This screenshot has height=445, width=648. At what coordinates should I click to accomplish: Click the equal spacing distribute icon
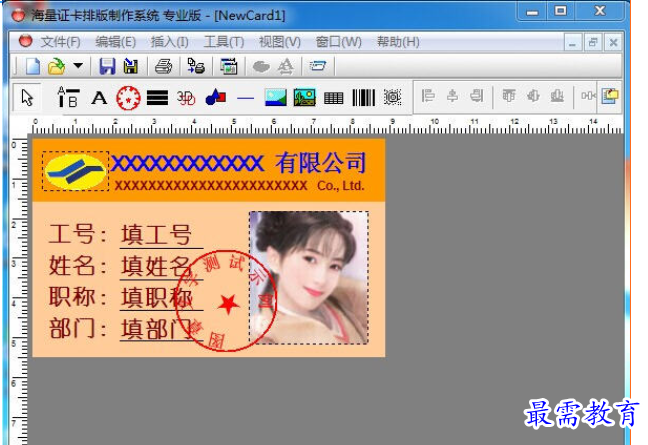point(588,96)
